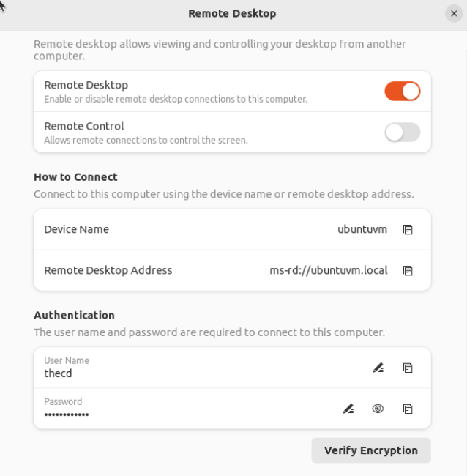The image size is (467, 476).
Task: Click the Authentication section heading
Action: pyautogui.click(x=75, y=315)
